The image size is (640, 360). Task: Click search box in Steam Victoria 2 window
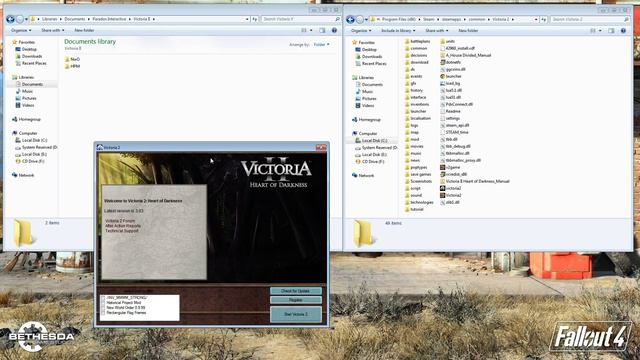(590, 19)
